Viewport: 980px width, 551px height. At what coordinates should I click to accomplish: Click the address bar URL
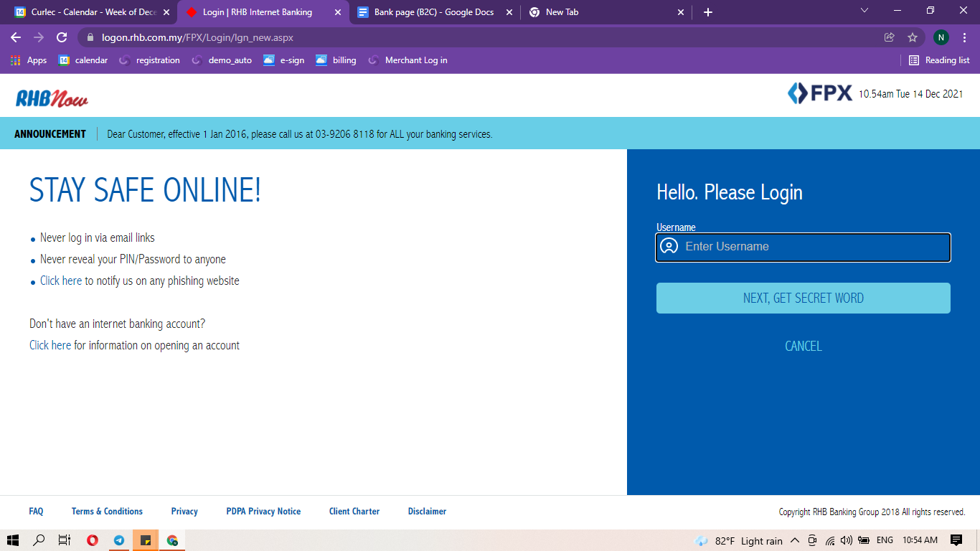(x=197, y=37)
